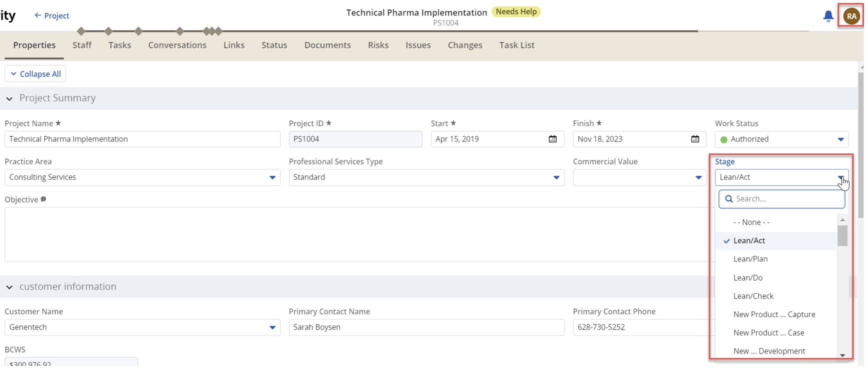Screen dimensions: 868x370
Task: Select 'New Product ... Capture' stage
Action: tap(776, 314)
